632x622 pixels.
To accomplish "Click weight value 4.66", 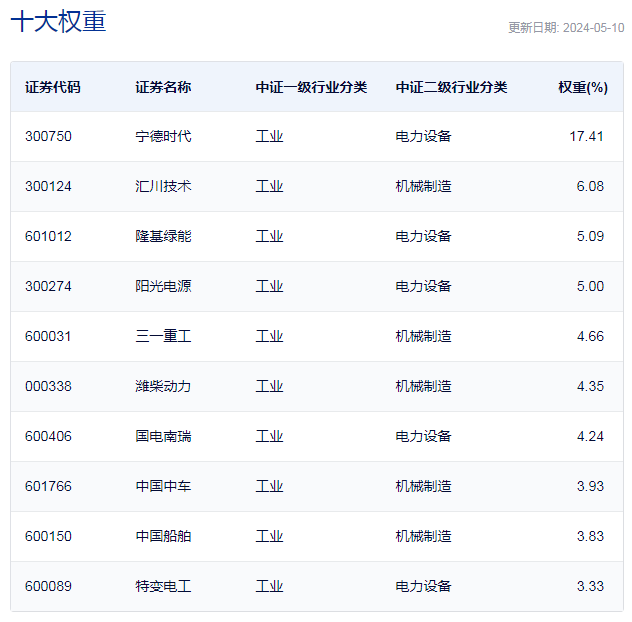I will tap(590, 336).
